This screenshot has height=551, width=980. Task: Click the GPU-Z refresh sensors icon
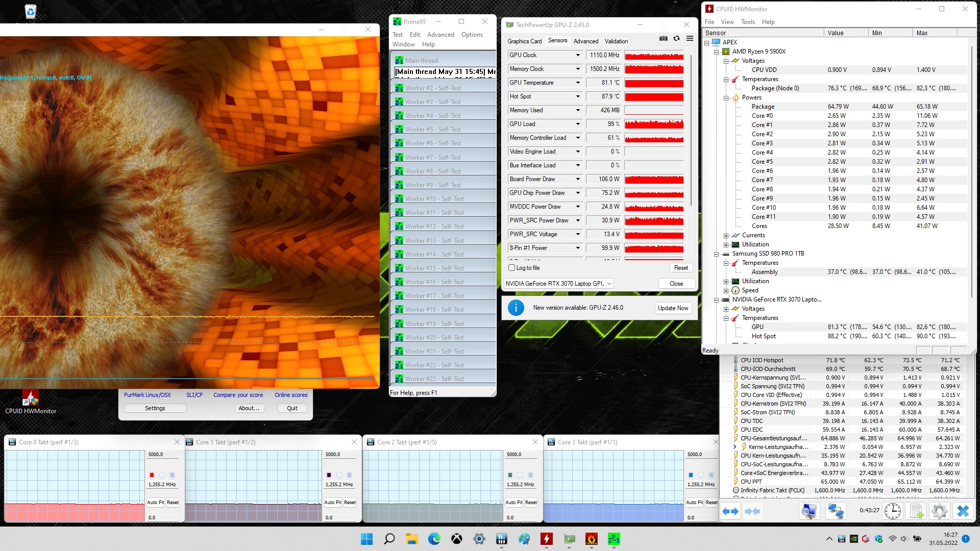pos(676,39)
